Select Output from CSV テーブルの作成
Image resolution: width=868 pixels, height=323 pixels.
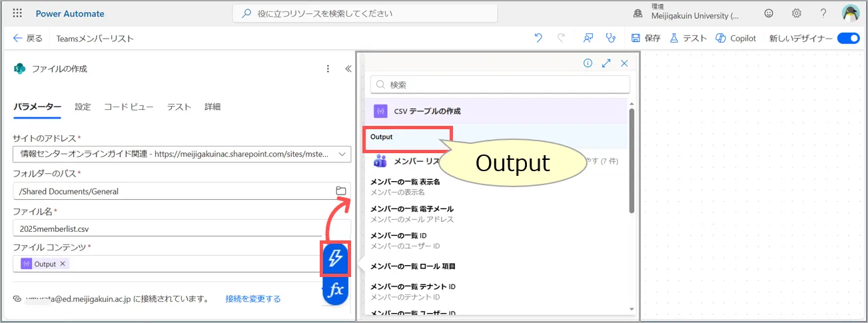tap(382, 137)
